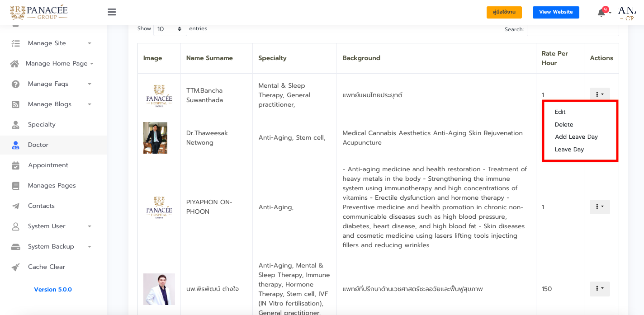Click the View Website button
644x315 pixels.
[556, 12]
